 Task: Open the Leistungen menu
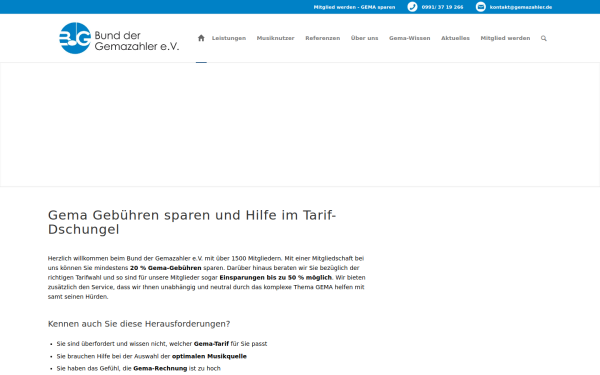[229, 38]
